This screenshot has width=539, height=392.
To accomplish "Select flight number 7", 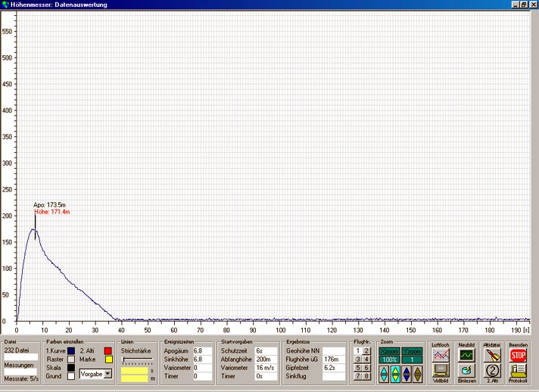I will point(359,376).
